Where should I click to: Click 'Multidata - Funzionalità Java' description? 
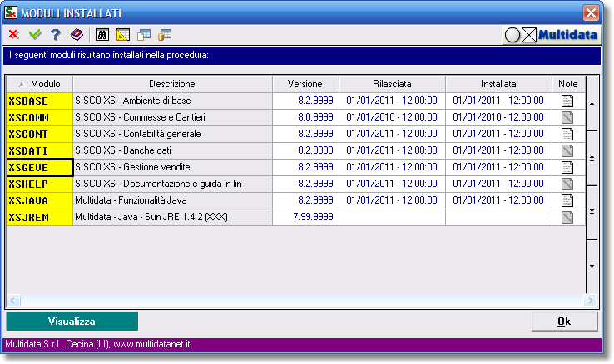(131, 200)
